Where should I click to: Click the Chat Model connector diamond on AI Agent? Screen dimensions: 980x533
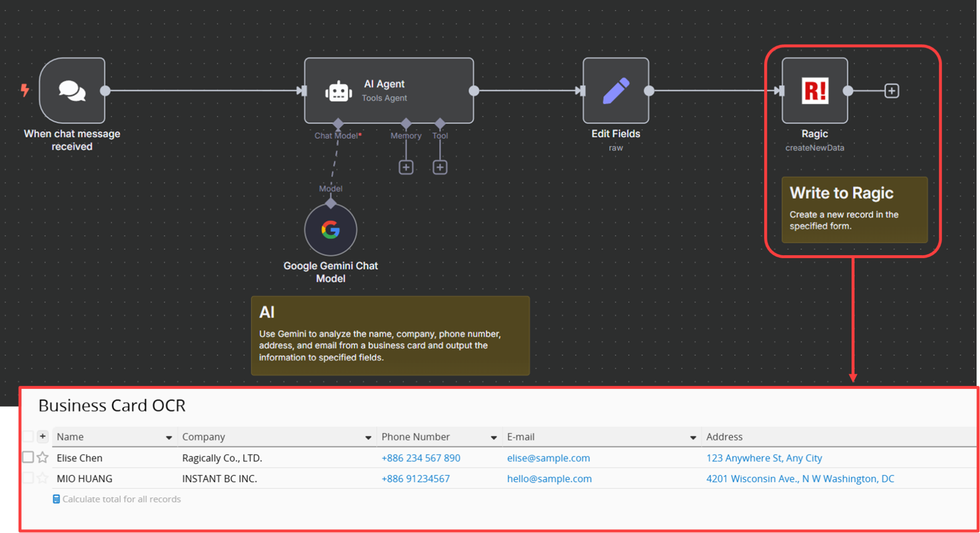[338, 122]
